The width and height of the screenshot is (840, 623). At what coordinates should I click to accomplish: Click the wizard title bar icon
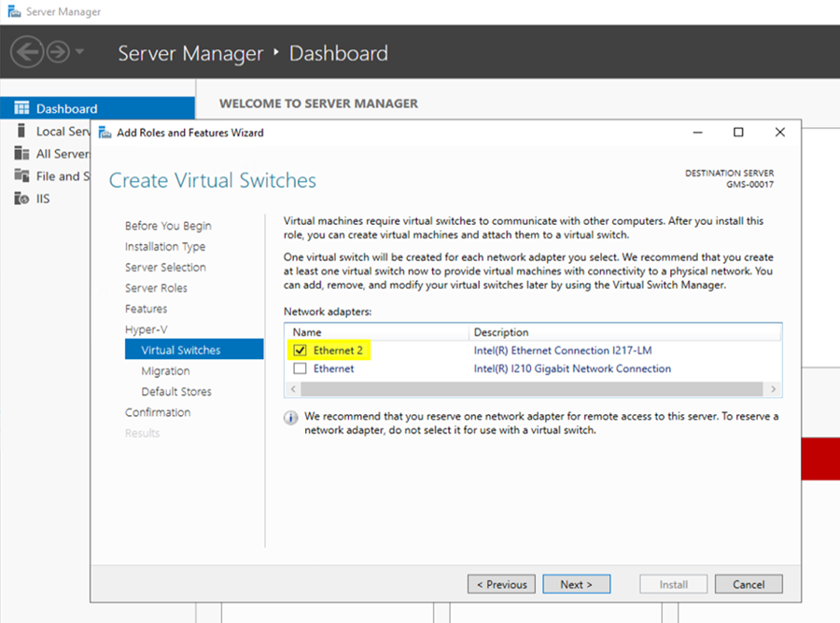pos(105,132)
